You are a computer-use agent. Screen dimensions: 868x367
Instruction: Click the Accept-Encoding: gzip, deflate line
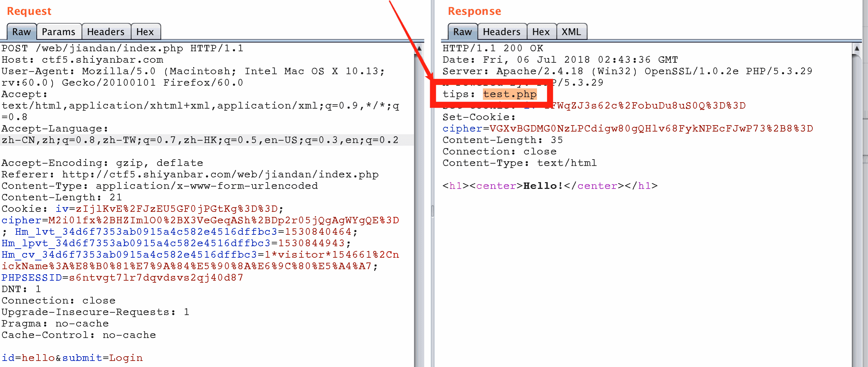pyautogui.click(x=102, y=163)
